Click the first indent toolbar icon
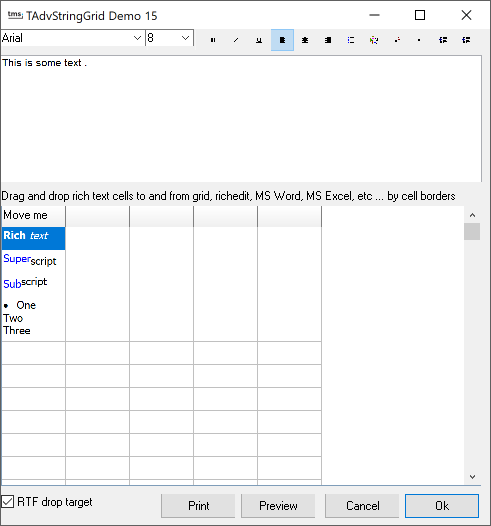The width and height of the screenshot is (491, 526). coord(443,40)
